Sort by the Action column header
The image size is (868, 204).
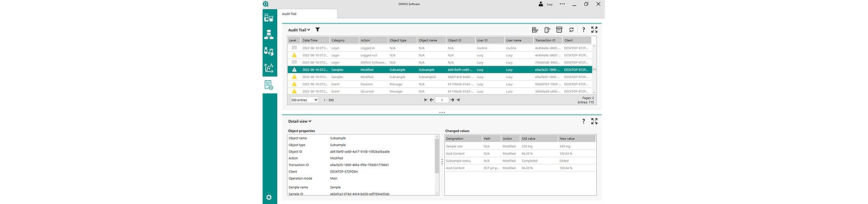(x=373, y=40)
